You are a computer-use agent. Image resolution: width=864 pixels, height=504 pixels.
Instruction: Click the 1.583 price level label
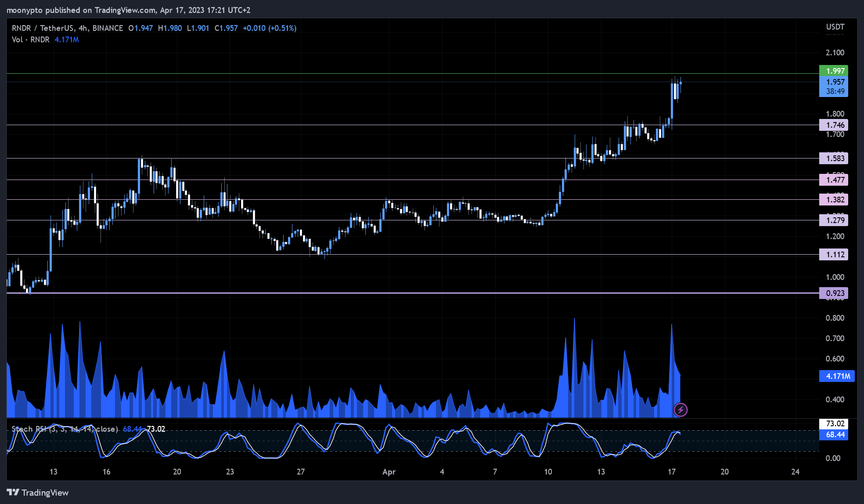tap(834, 158)
